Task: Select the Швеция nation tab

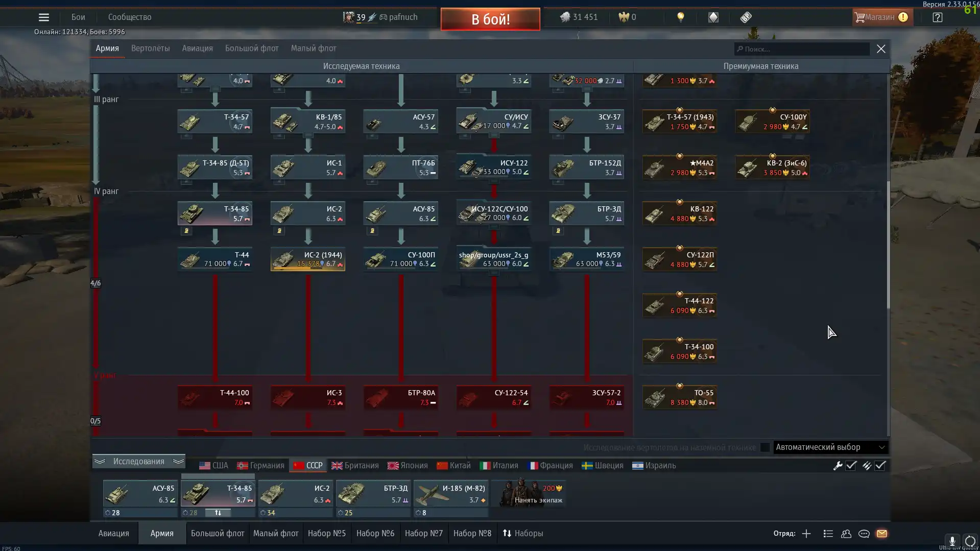Action: point(603,466)
